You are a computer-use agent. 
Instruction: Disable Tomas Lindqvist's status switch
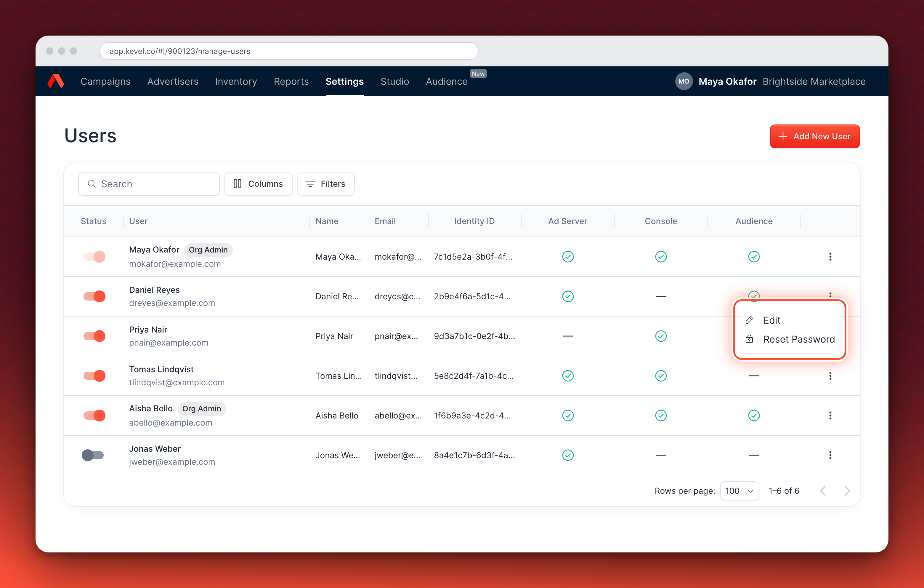(x=94, y=376)
